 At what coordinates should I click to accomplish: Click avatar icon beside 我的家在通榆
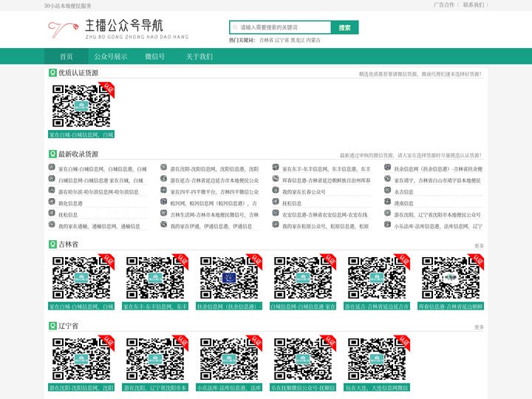point(52,225)
